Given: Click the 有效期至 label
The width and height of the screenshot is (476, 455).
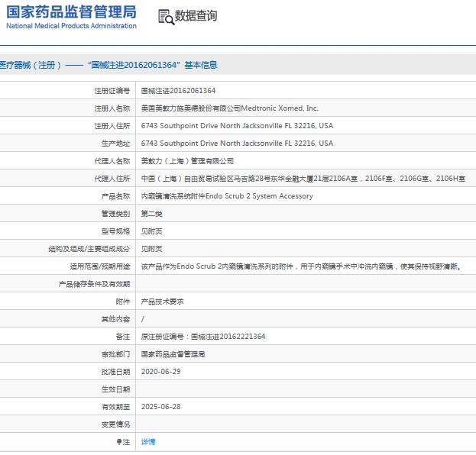Looking at the screenshot, I should tap(115, 407).
